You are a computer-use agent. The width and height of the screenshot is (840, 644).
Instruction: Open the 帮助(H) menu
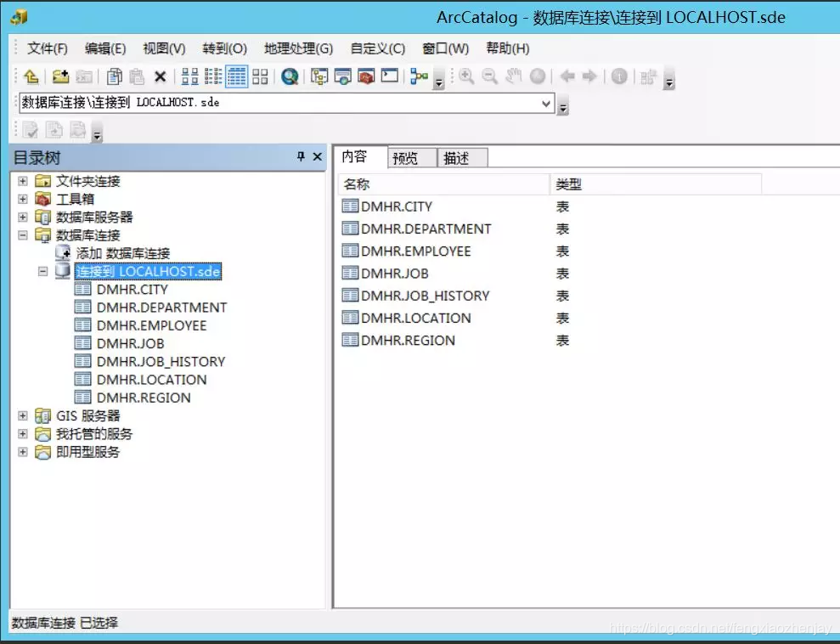507,48
